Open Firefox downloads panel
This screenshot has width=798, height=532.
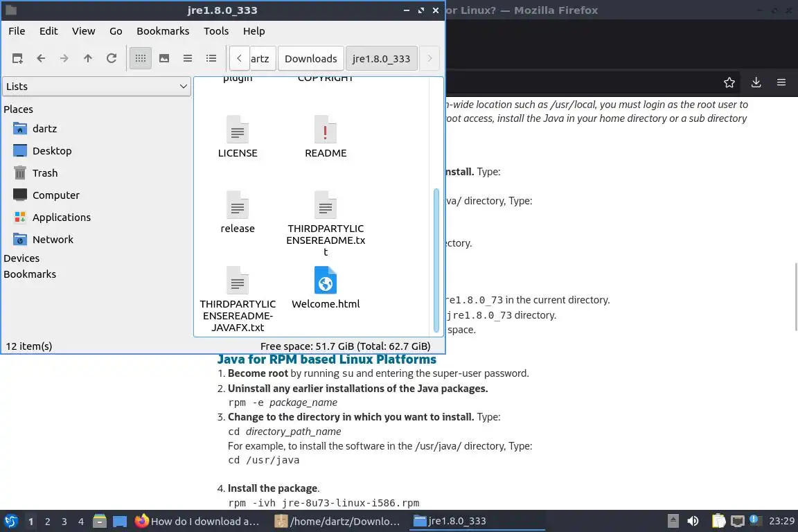click(756, 82)
